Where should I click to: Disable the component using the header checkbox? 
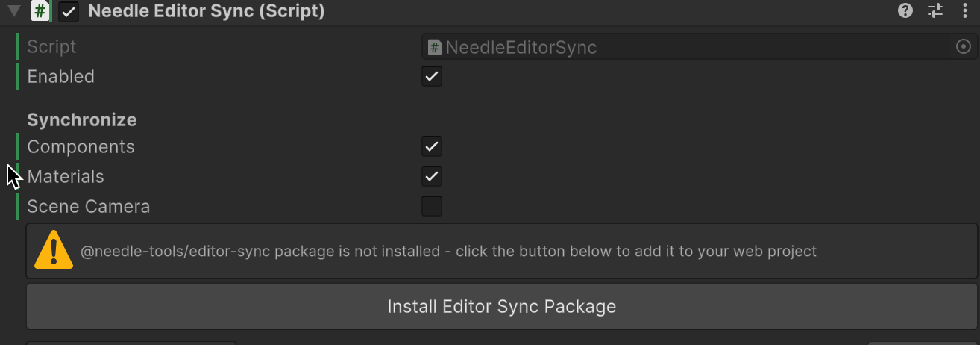69,11
